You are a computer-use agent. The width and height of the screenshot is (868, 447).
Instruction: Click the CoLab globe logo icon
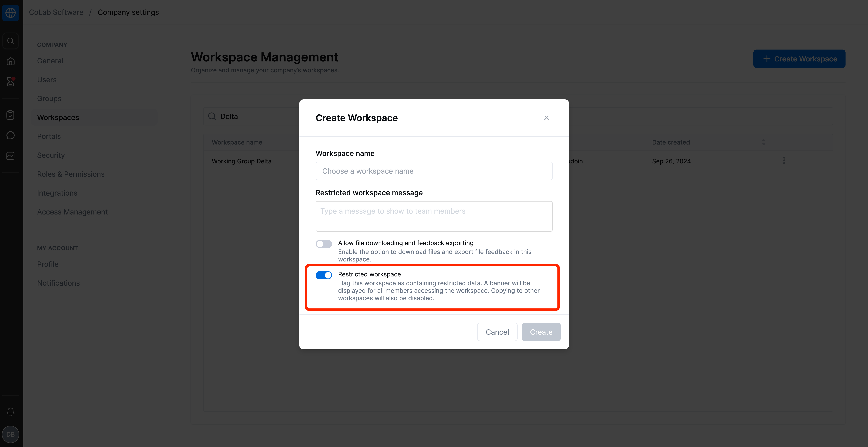tap(10, 12)
